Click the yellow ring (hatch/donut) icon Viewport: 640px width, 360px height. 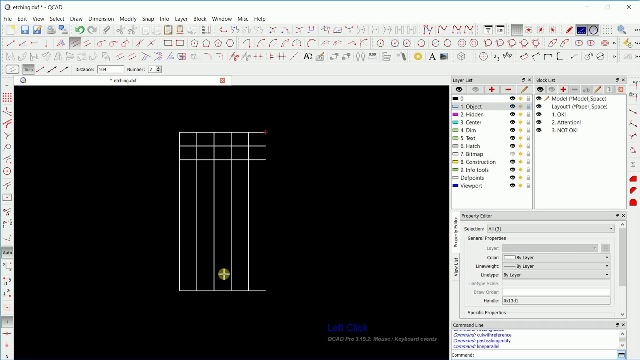(x=418, y=57)
